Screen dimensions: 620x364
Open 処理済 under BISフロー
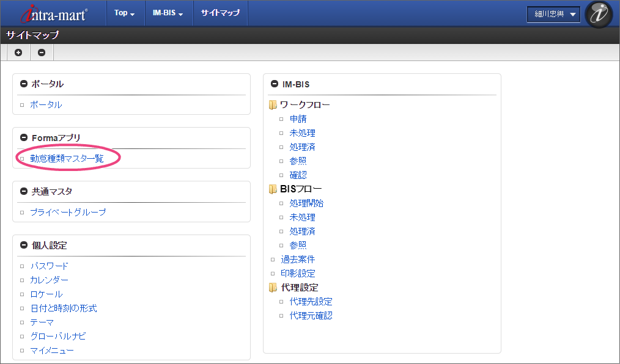coord(303,231)
